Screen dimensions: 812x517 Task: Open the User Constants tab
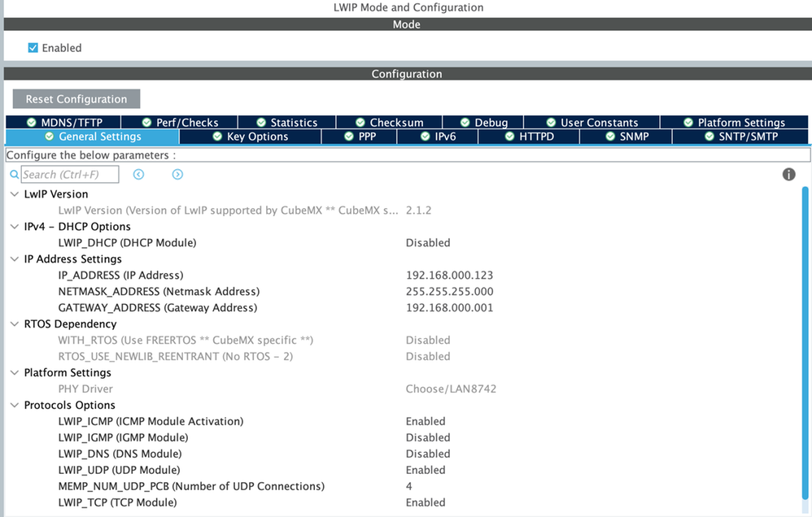(592, 122)
